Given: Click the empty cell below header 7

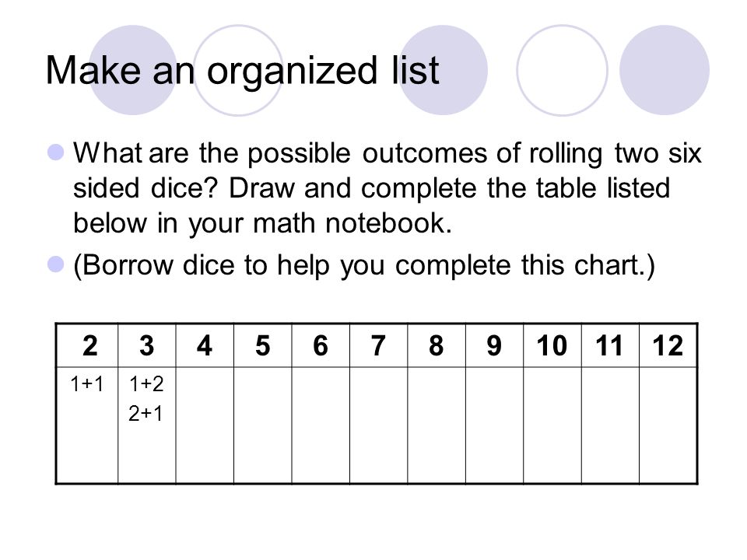Looking at the screenshot, I should (x=379, y=425).
